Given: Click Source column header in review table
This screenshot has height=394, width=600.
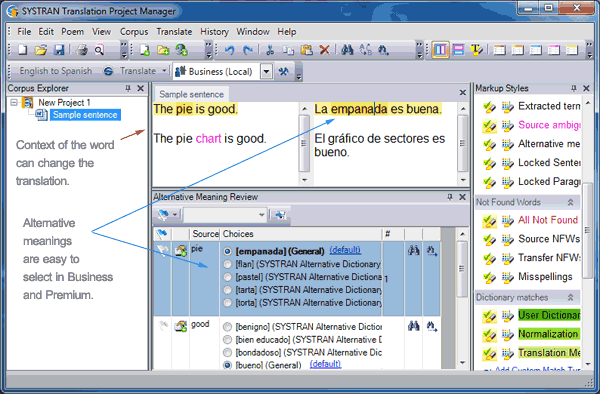Looking at the screenshot, I should (x=205, y=234).
